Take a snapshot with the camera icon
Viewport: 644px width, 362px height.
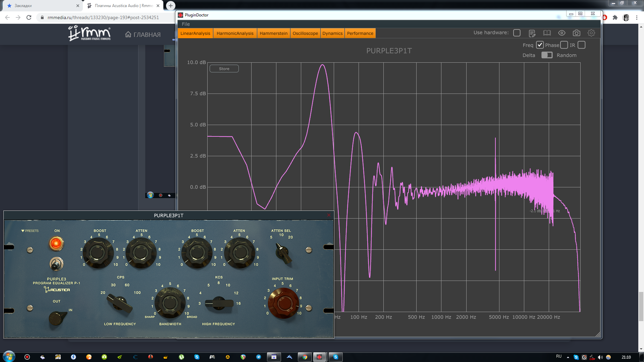[x=577, y=33]
